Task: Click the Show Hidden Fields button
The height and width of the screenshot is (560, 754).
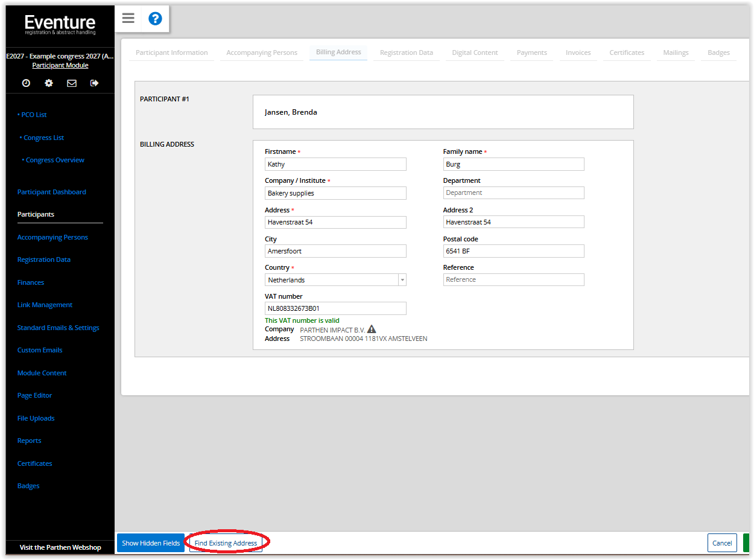Action: (151, 543)
